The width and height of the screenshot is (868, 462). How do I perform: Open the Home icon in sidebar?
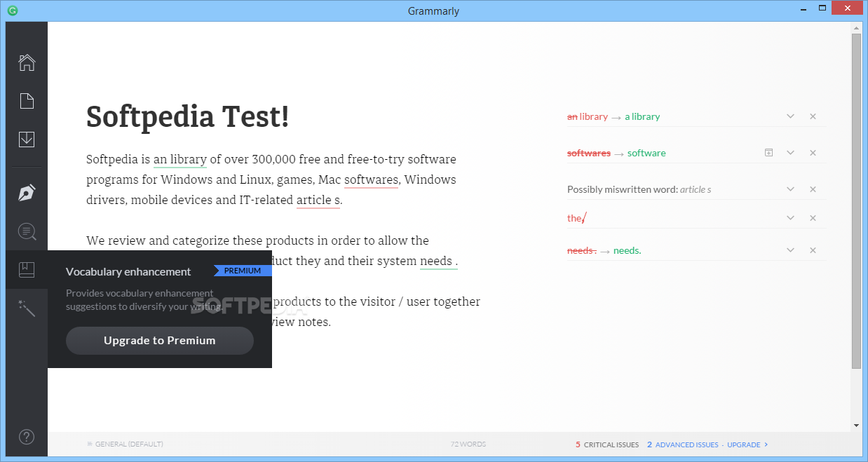[27, 62]
